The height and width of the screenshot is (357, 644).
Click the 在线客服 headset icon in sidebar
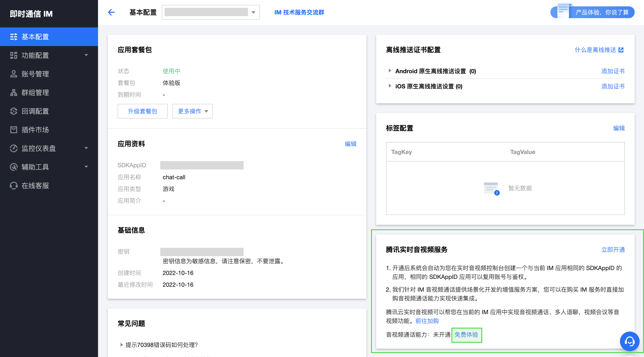(x=13, y=186)
